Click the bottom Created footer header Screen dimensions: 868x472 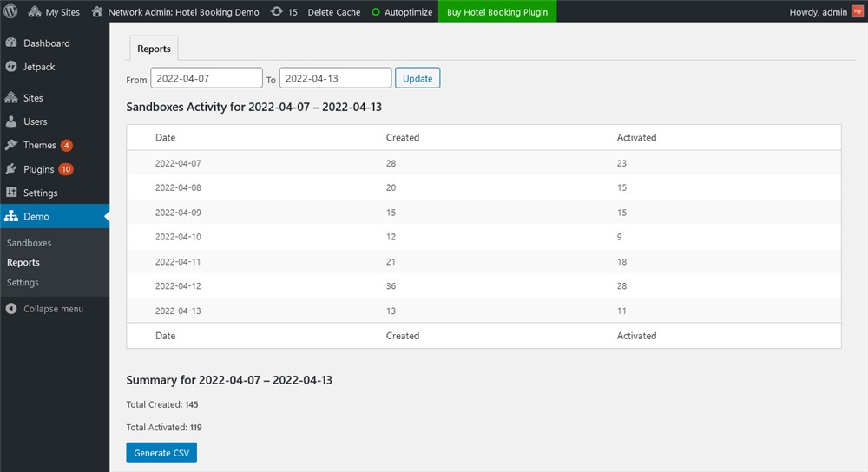pyautogui.click(x=403, y=335)
